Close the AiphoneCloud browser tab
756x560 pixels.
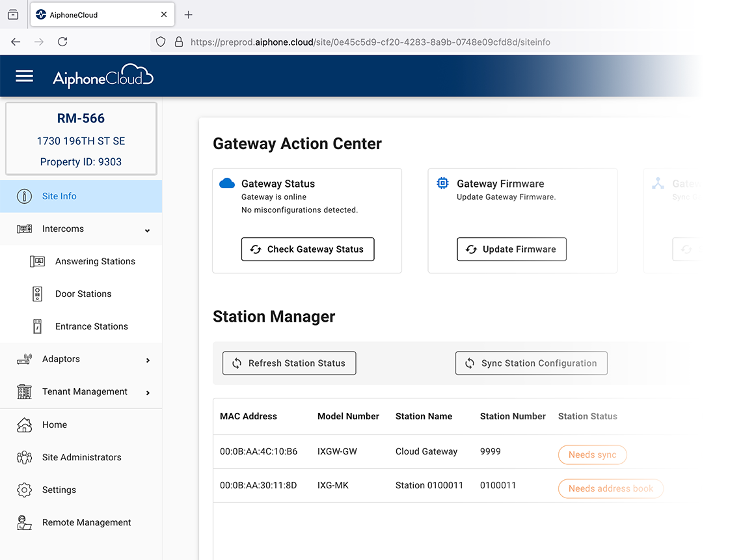[x=164, y=14]
